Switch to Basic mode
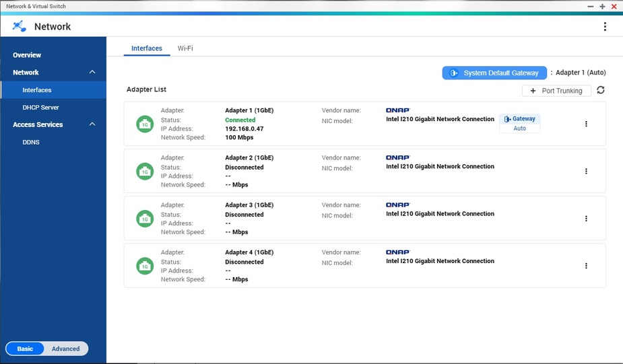 coord(25,349)
